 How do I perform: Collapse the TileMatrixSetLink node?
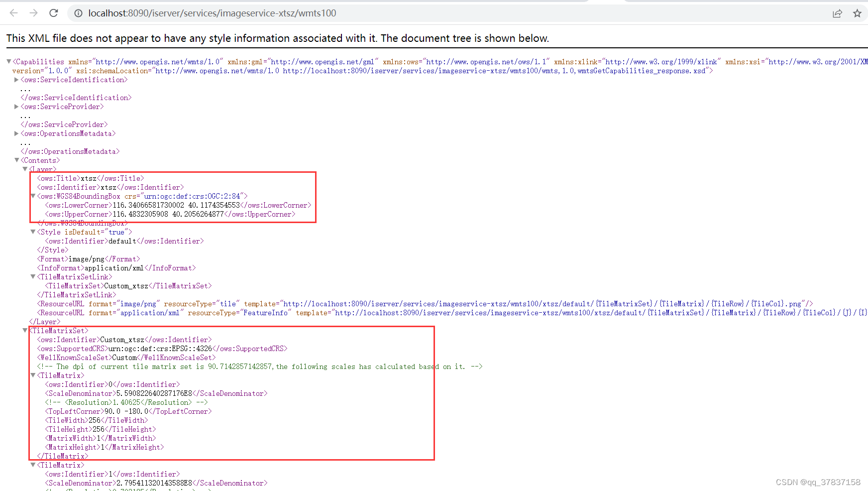pos(33,277)
